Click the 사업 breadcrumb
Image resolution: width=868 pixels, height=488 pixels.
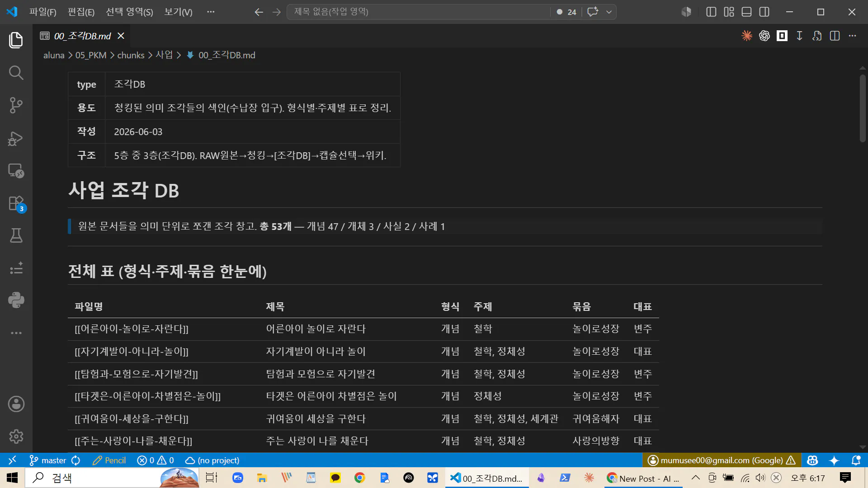click(164, 55)
